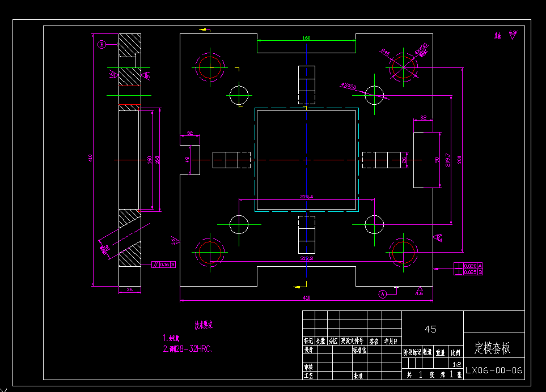Select the scale value 1:2
Image resolution: width=546 pixels, height=392 pixels.
457,364
